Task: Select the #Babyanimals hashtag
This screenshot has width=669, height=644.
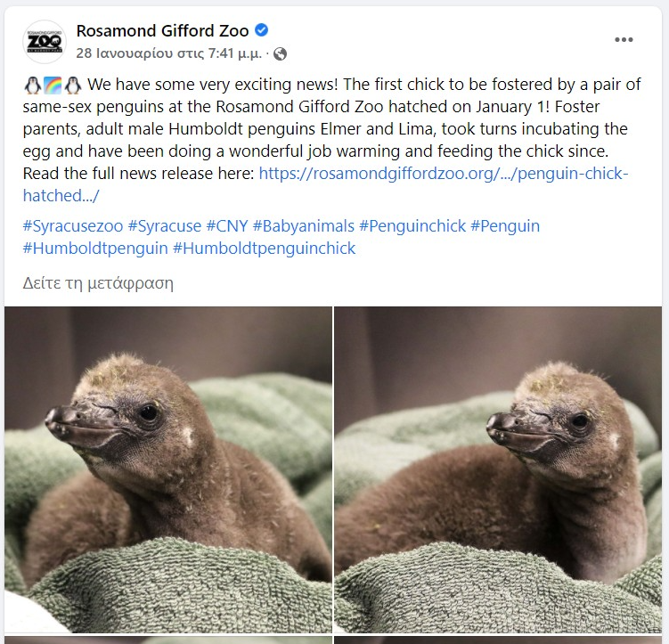Action: pos(304,225)
